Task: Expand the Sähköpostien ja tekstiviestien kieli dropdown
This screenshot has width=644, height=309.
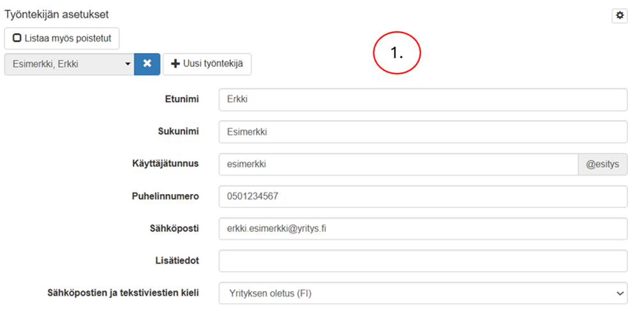Action: click(423, 293)
